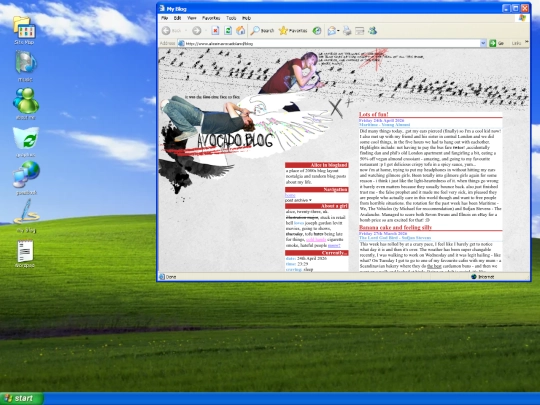This screenshot has height=405, width=540.
Task: Click the 'Banana cake and feeling silly' title
Action: point(395,227)
